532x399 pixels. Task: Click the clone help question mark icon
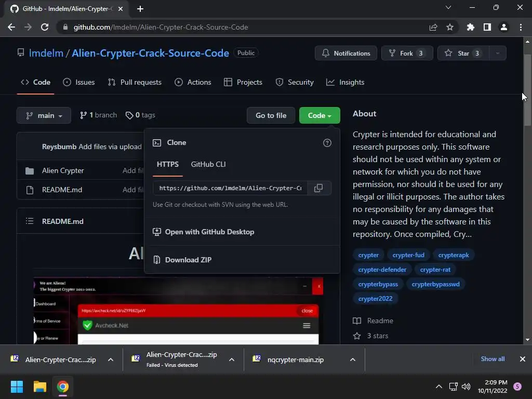(327, 143)
